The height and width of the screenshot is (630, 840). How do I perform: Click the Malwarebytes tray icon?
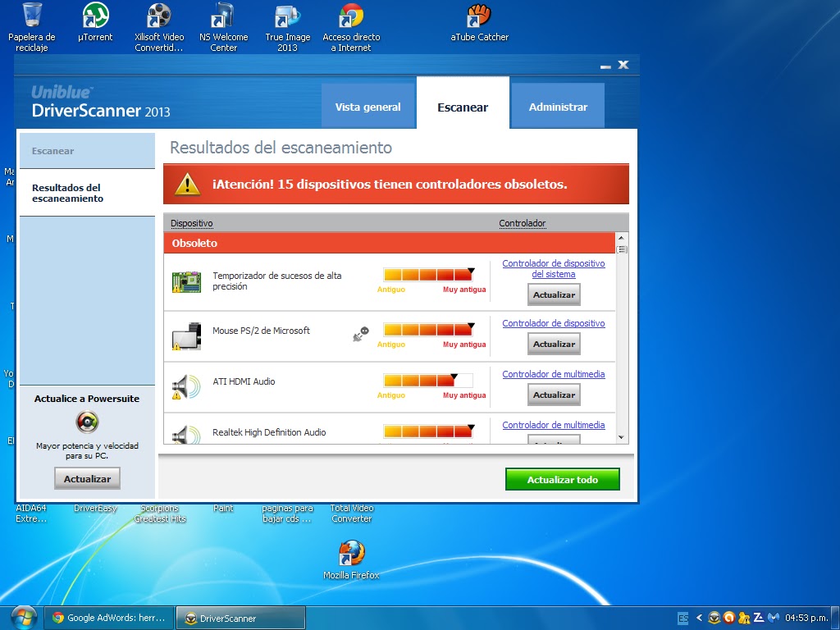pos(774,618)
